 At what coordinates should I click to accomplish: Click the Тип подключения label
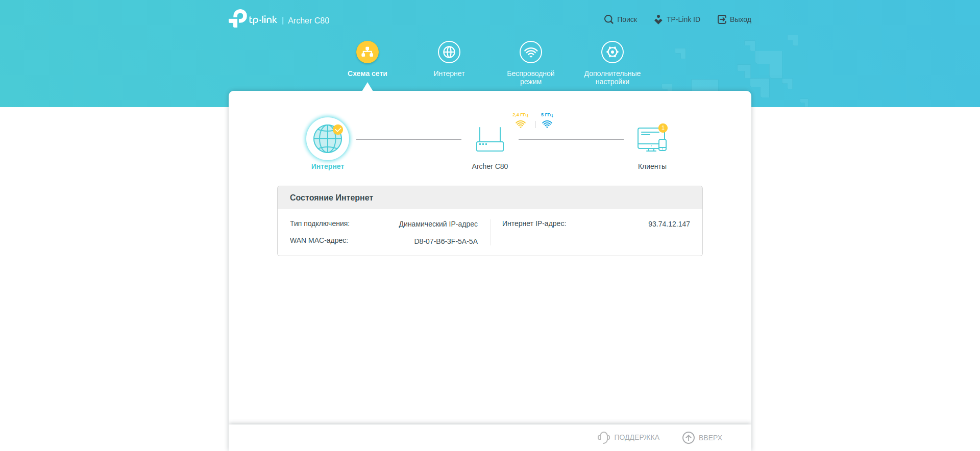click(x=320, y=223)
